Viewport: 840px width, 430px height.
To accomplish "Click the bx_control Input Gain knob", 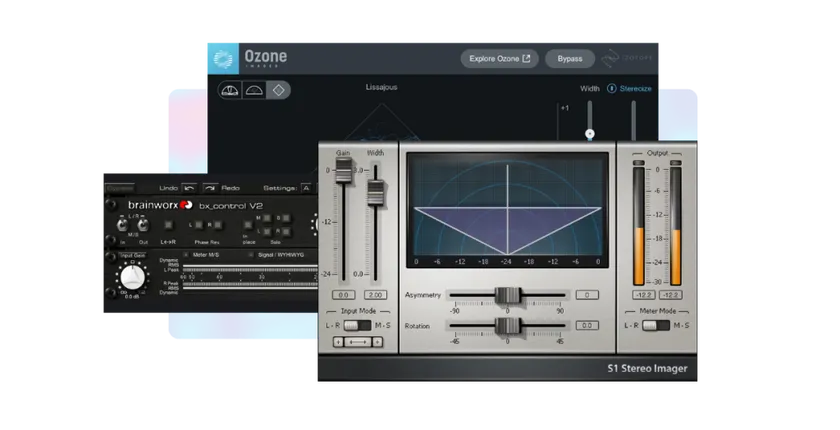I will tap(132, 277).
